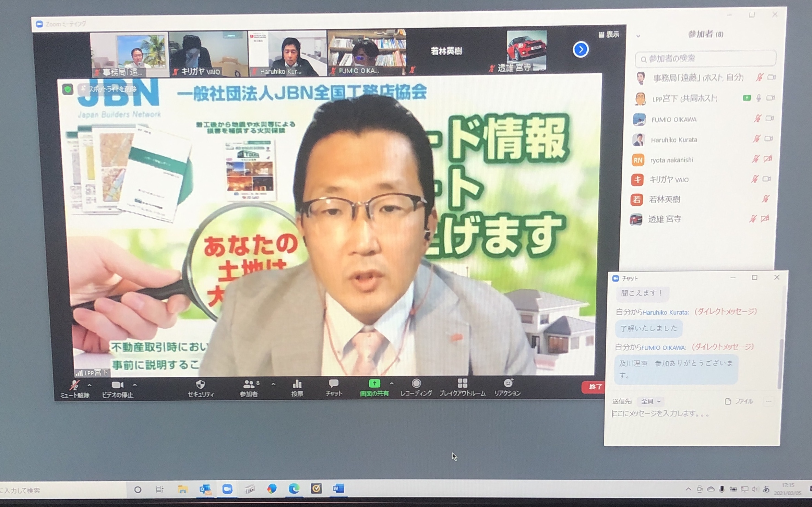Click Windows taskbar search circle icon
The height and width of the screenshot is (507, 812).
point(138,490)
